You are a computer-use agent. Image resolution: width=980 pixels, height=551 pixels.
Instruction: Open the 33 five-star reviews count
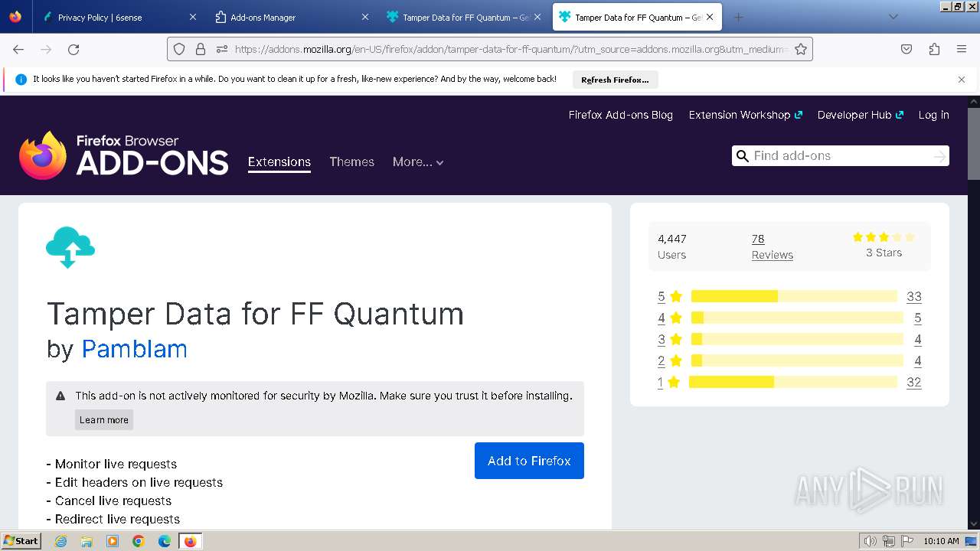click(x=913, y=296)
